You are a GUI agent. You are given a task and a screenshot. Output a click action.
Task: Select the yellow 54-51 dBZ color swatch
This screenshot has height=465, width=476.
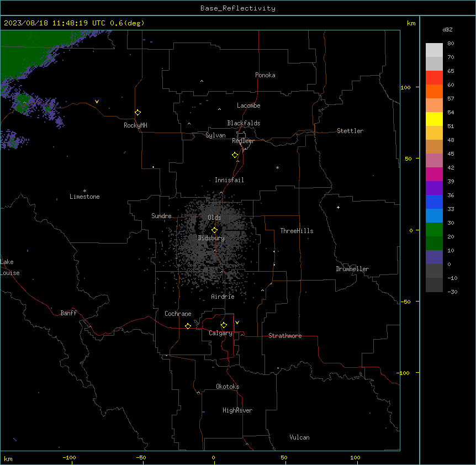(434, 119)
